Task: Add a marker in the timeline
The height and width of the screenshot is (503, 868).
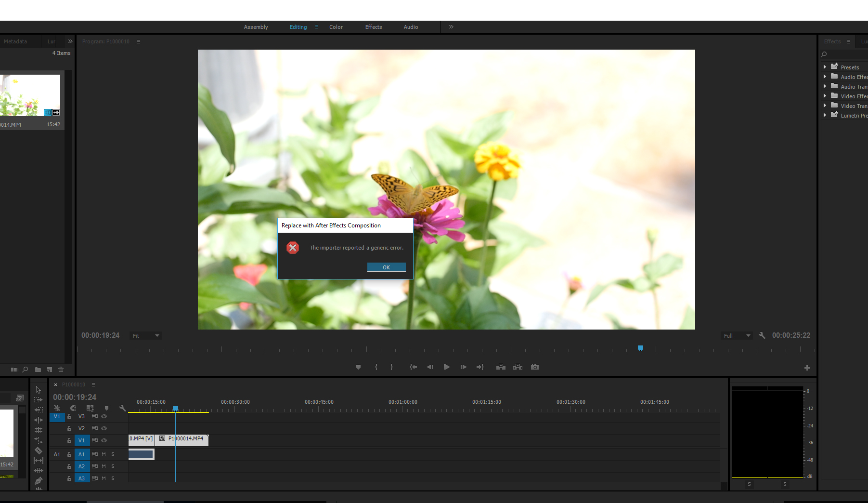Action: [106, 408]
